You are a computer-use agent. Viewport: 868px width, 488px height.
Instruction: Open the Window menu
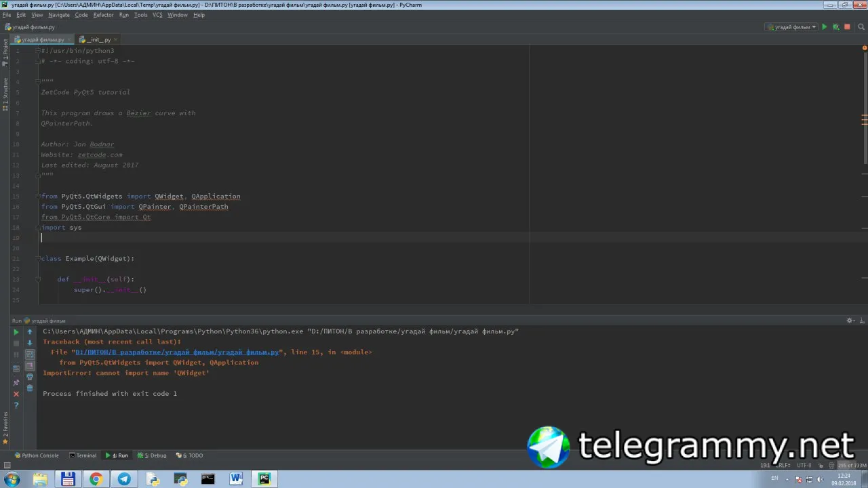178,15
